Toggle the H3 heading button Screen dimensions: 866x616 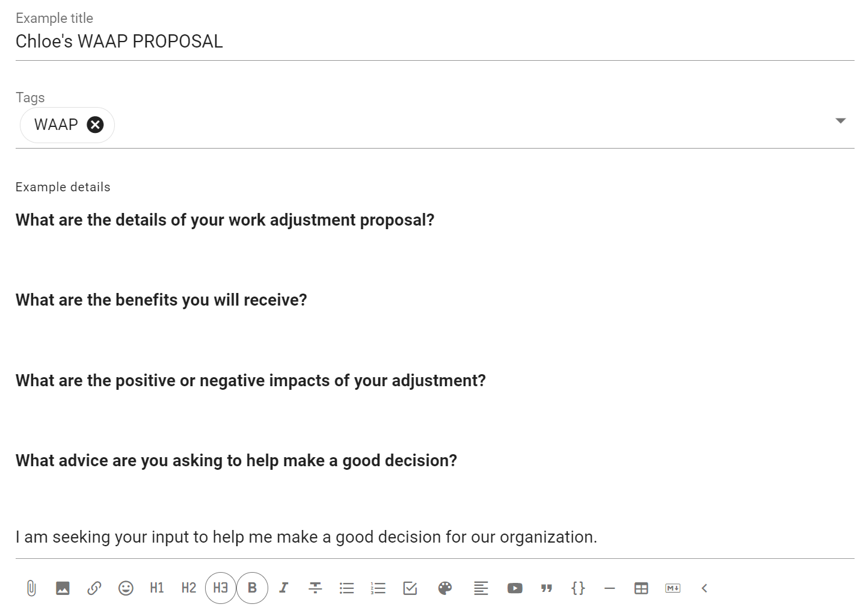pos(221,588)
